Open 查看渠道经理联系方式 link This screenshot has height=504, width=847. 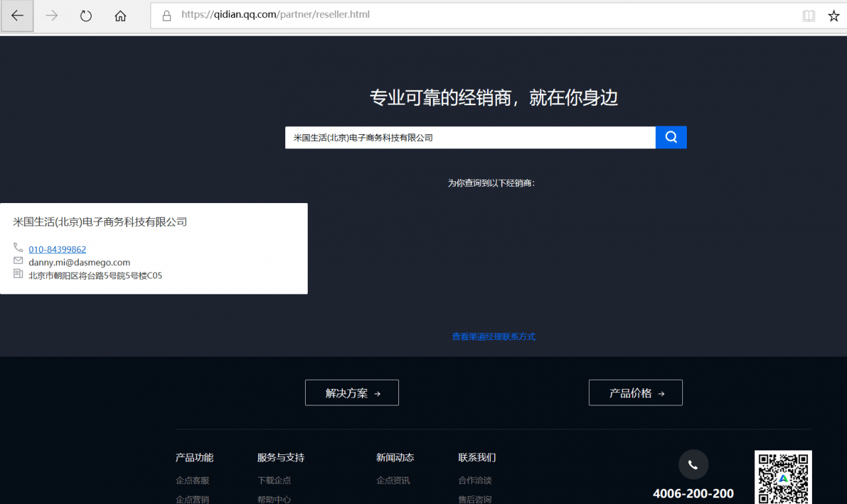point(494,336)
